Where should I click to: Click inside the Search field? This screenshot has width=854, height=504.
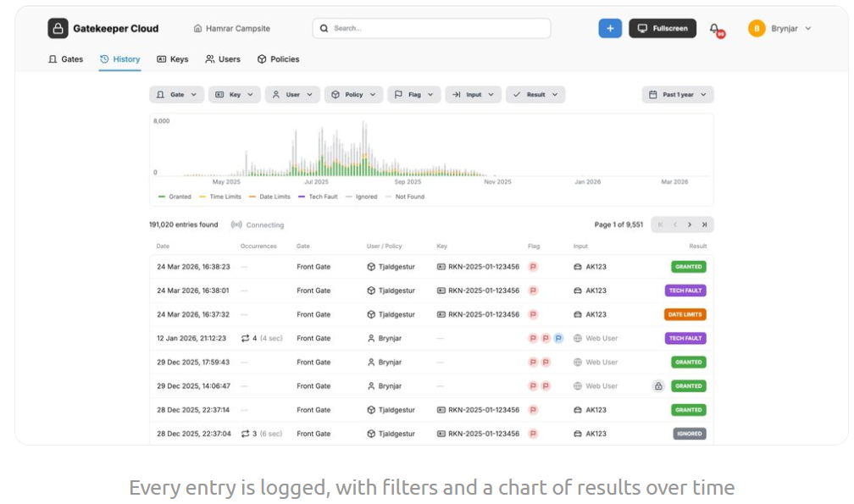pyautogui.click(x=431, y=28)
